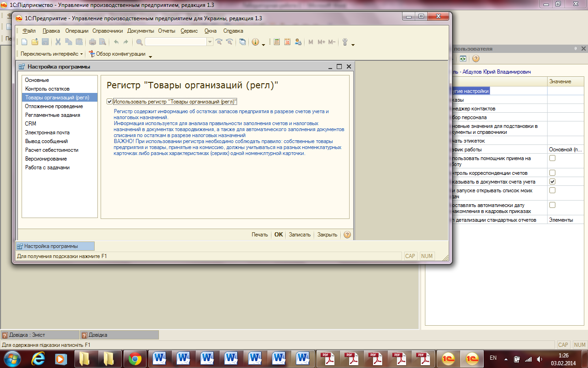Toggle контроль корреспонденции счетов checkbox
The image size is (588, 368).
(553, 173)
